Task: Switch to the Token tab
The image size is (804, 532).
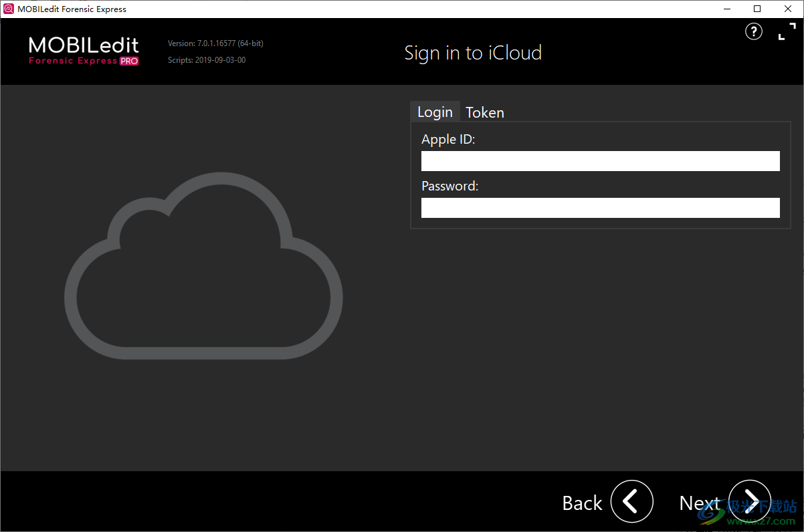Action: [x=485, y=112]
